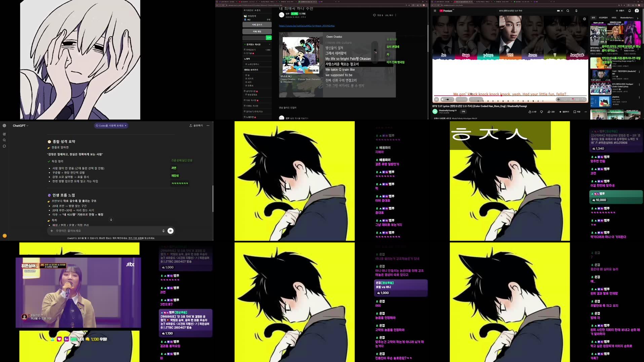Open the T.O.P Studio54 MV thumbnail
The image size is (644, 362).
point(601,76)
